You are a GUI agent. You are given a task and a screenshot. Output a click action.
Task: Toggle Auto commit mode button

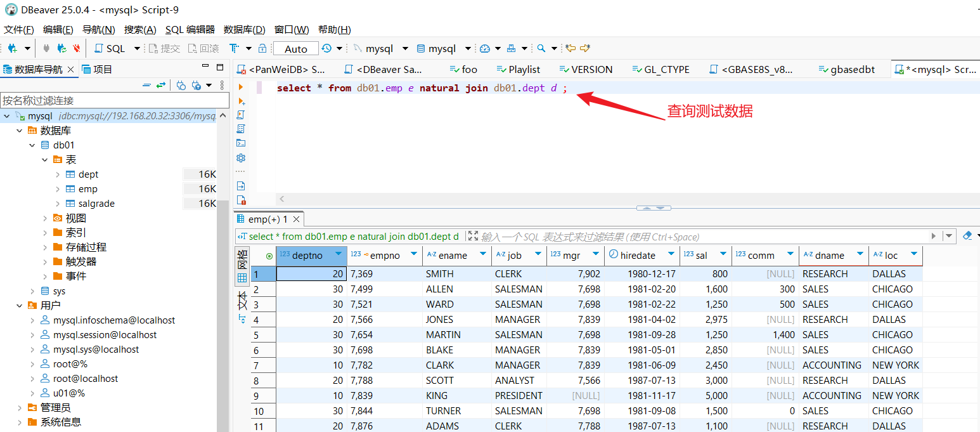pyautogui.click(x=295, y=49)
